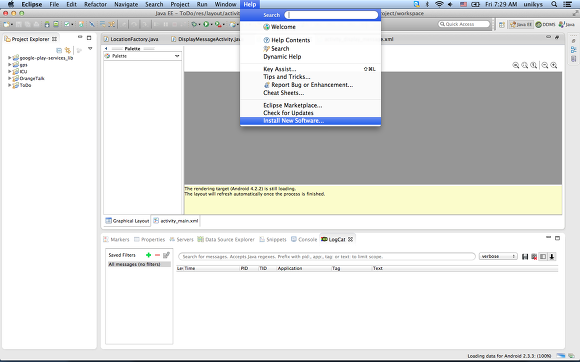
Task: Open Dynamic Help entry
Action: pos(310,57)
